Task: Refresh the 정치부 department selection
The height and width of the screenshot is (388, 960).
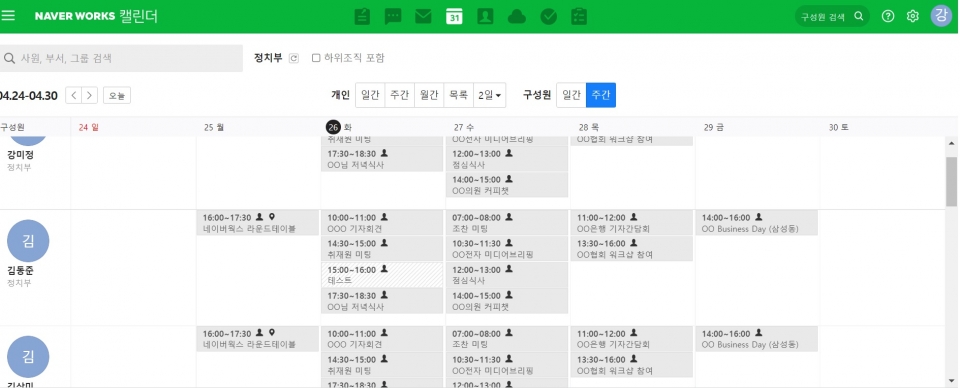Action: click(x=294, y=58)
